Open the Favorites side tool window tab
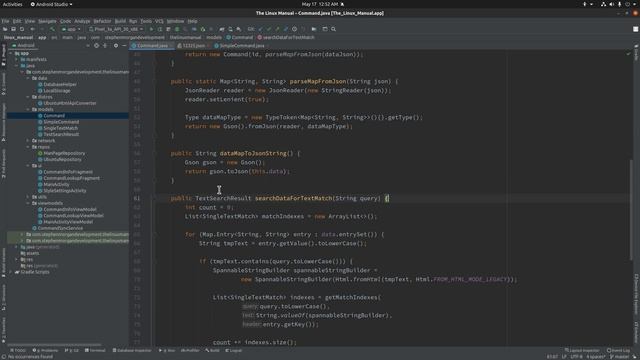Screen dimensions: 640x360 3,330
